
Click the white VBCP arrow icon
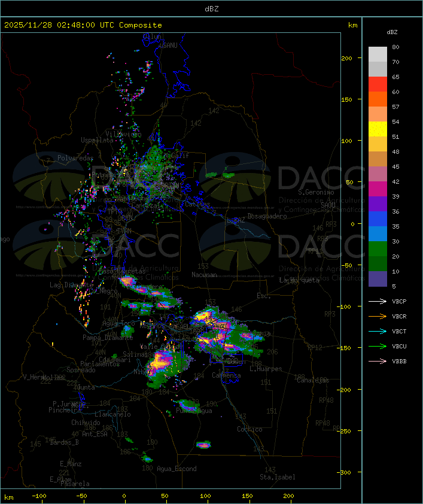click(x=378, y=301)
